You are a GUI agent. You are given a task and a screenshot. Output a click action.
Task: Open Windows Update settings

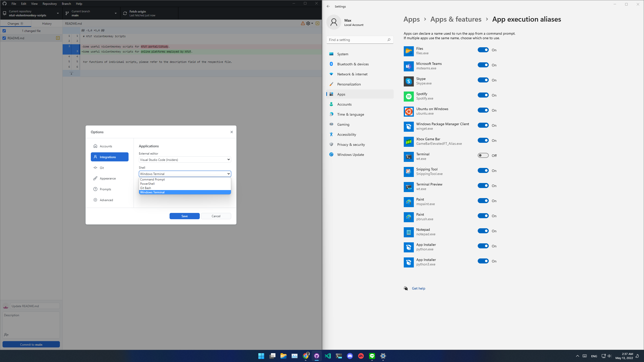tap(351, 154)
